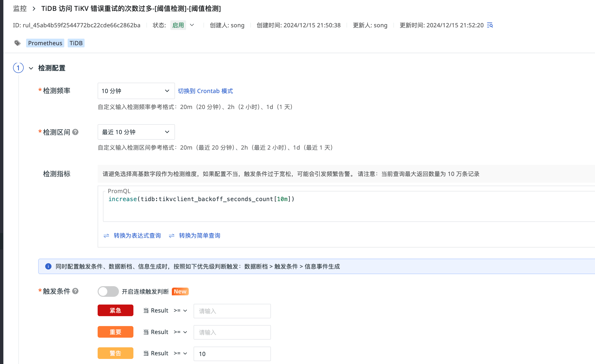The width and height of the screenshot is (595, 364).
Task: Open the >= operator dropdown for 警告
Action: [x=180, y=353]
